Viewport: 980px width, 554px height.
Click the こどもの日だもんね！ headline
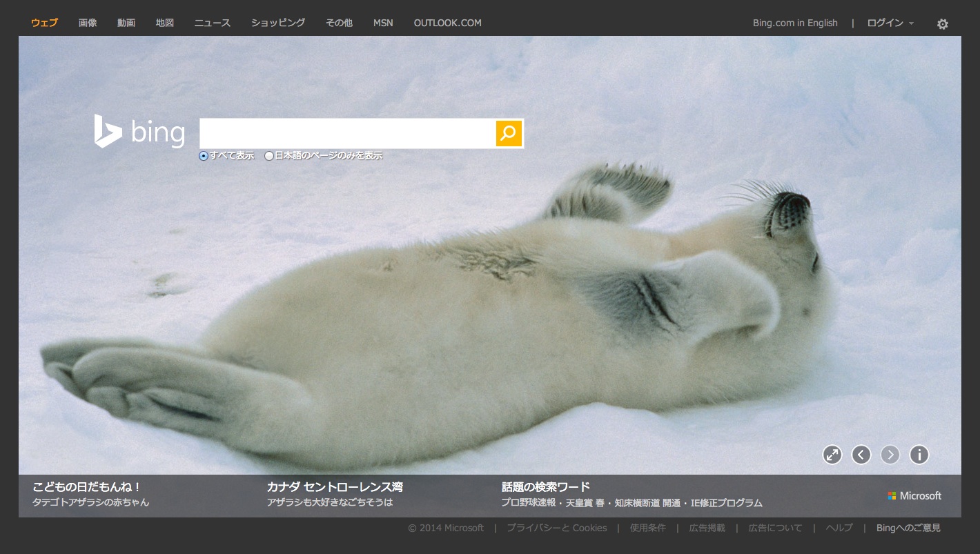click(87, 487)
